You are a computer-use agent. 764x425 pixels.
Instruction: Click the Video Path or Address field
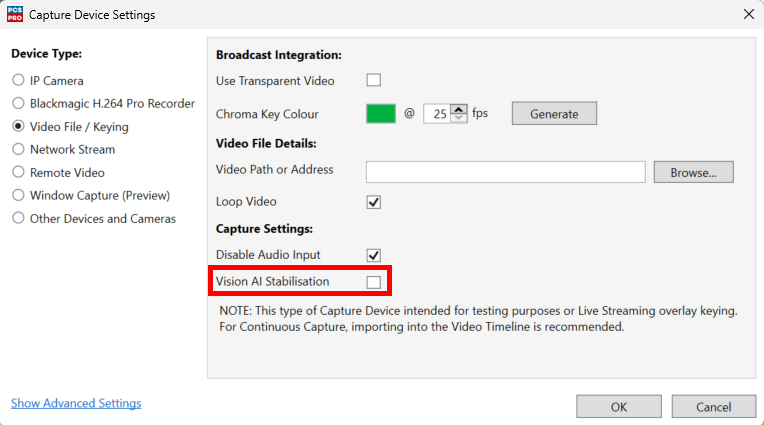(506, 172)
